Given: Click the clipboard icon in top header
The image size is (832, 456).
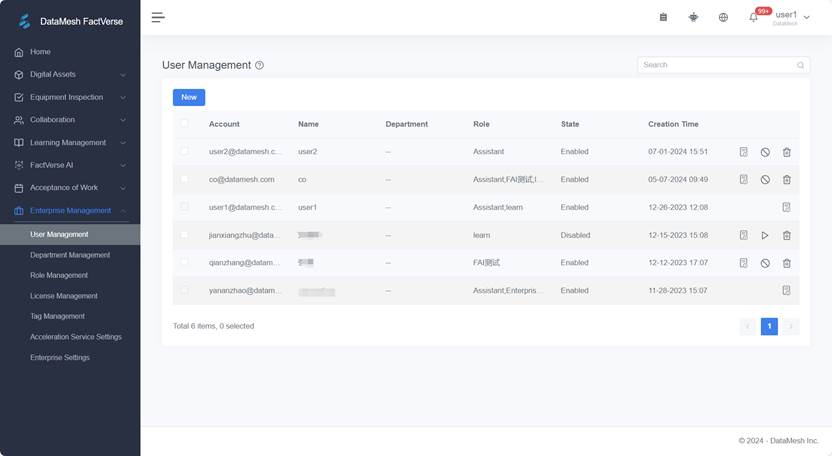Looking at the screenshot, I should [663, 17].
